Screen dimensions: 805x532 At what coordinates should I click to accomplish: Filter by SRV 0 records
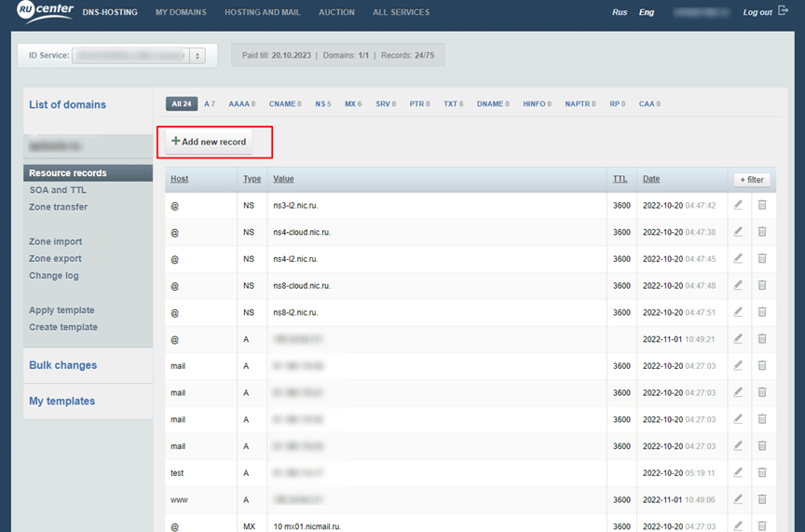pos(386,103)
